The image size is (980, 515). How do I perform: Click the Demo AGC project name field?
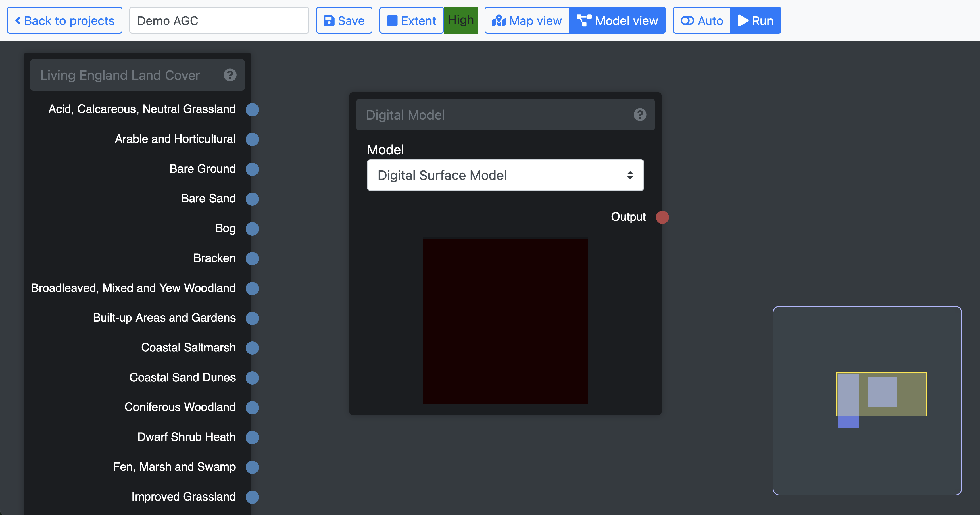(219, 20)
